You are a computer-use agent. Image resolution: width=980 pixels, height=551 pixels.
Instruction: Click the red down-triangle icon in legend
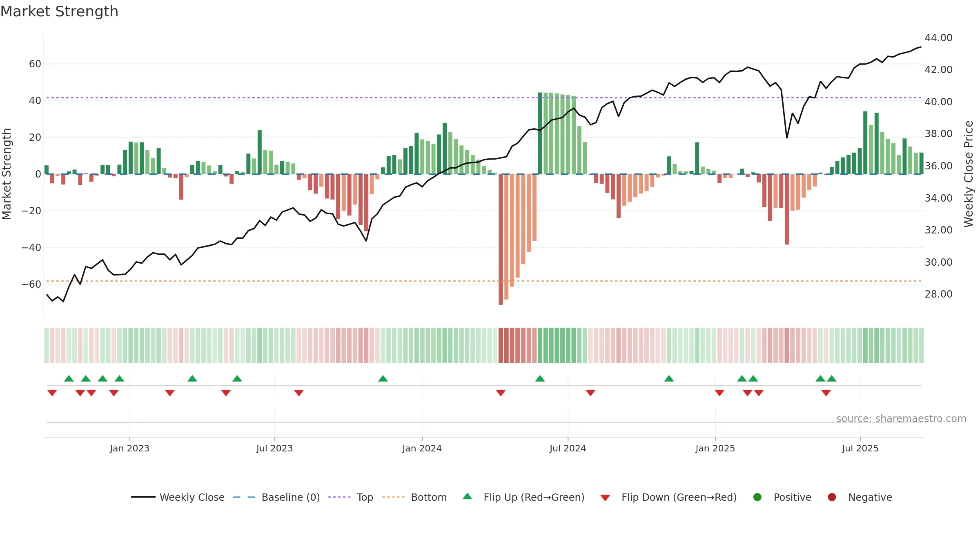pos(605,498)
